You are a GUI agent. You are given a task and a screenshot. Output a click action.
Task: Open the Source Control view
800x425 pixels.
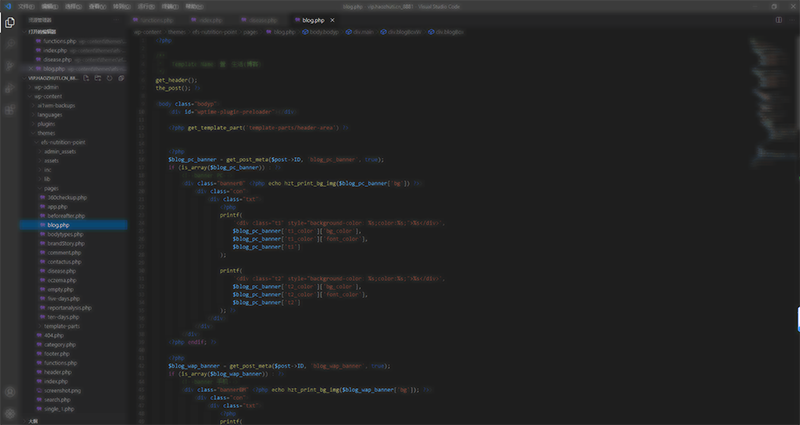click(10, 66)
